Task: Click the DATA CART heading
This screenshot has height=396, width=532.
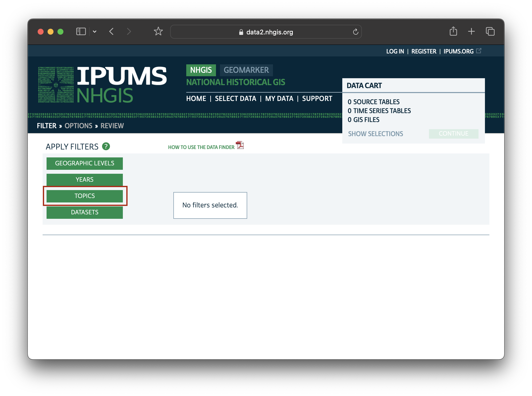Action: click(x=364, y=86)
